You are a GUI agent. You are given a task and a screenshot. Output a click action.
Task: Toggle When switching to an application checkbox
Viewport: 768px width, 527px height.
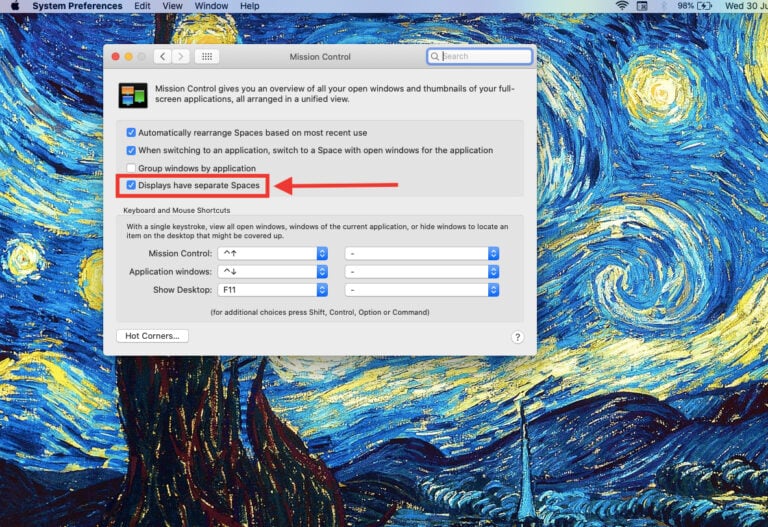131,150
